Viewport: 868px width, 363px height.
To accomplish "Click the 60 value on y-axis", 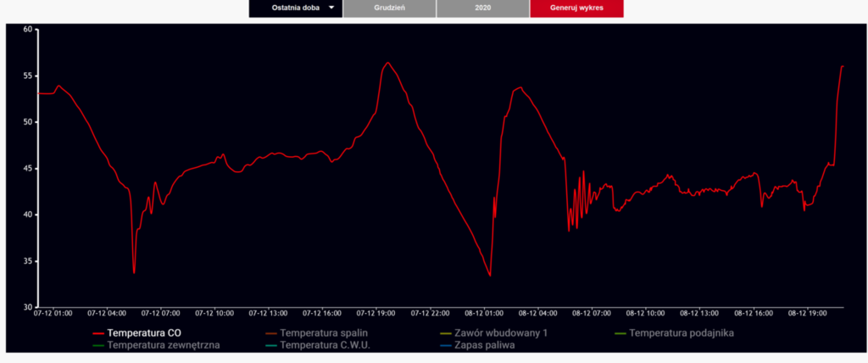I will tap(26, 30).
